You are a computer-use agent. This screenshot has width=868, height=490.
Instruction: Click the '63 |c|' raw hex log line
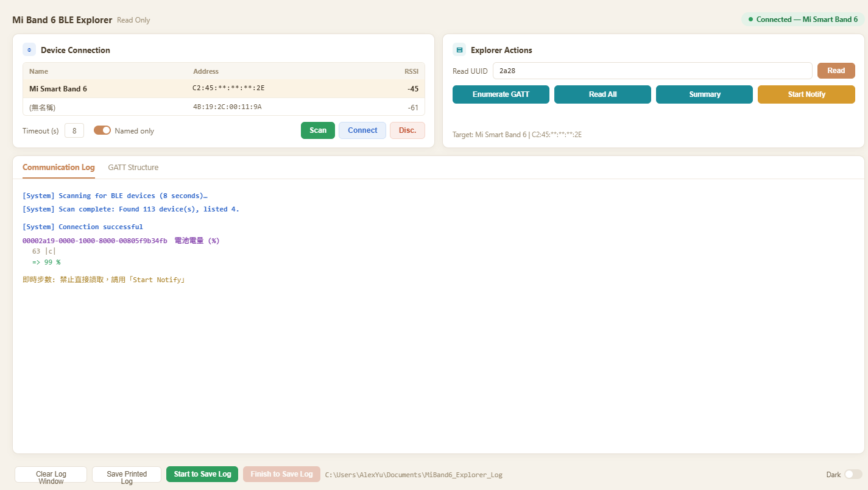pos(44,251)
